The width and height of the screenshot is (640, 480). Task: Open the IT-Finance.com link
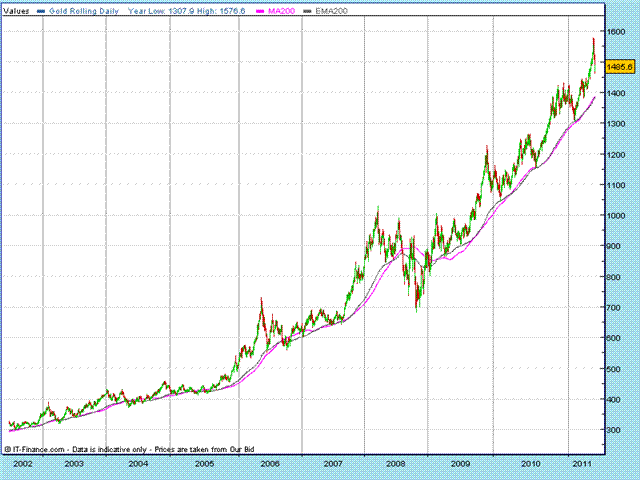tap(42, 450)
